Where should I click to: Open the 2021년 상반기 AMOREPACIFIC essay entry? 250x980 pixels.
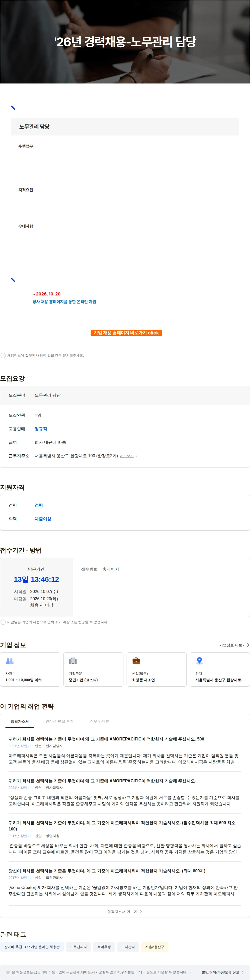[102, 781]
